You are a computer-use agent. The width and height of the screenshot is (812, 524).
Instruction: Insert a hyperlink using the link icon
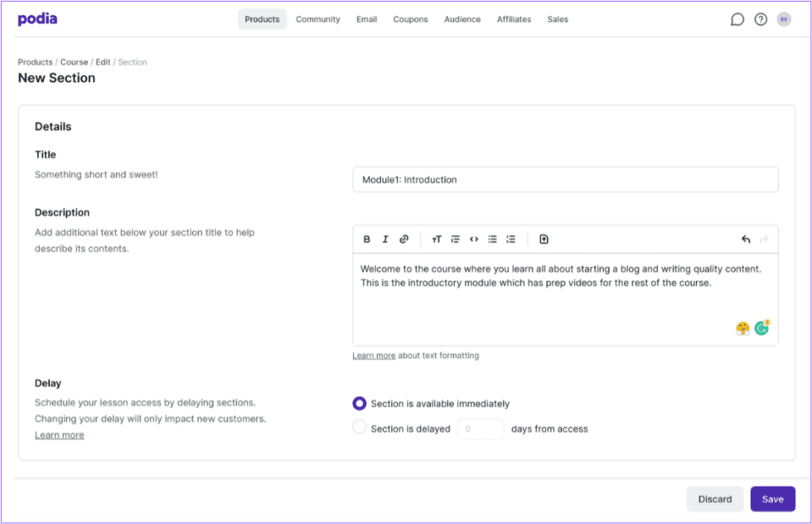coord(404,239)
